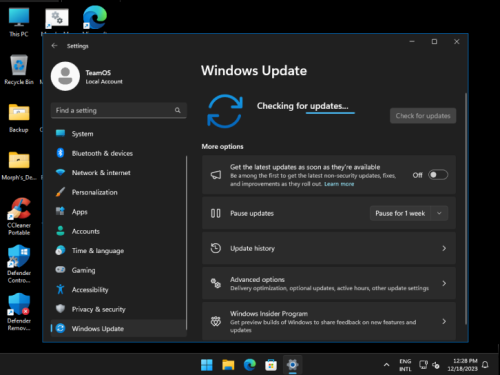
Task: Click the Advanced options gears icon
Action: (x=216, y=283)
